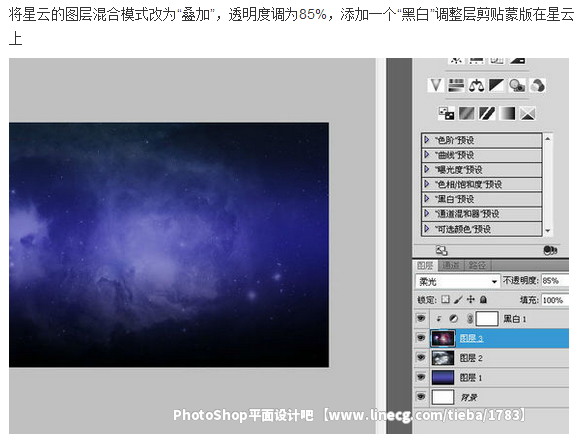Screen dimensions: 581x434
Task: Select the 图层 1 layer name
Action: pos(471,377)
